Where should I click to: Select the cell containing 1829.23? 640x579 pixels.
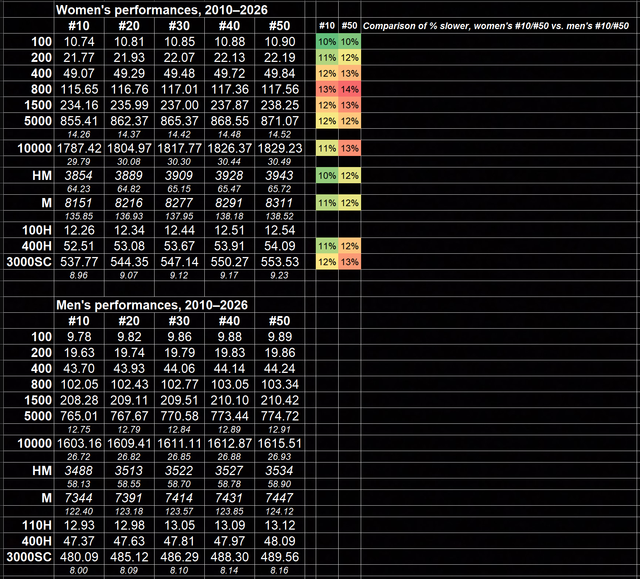point(280,148)
